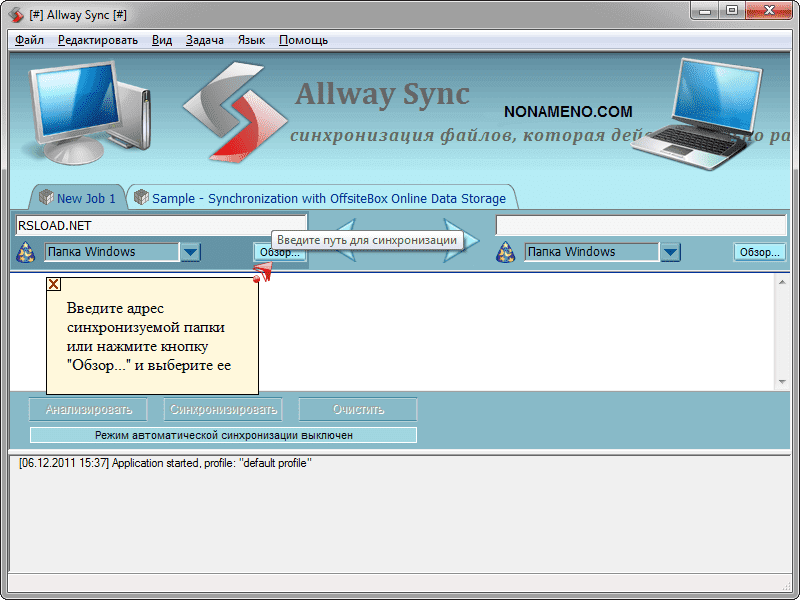Click the scroll down arrow of the file list
800x600 pixels.
(782, 383)
